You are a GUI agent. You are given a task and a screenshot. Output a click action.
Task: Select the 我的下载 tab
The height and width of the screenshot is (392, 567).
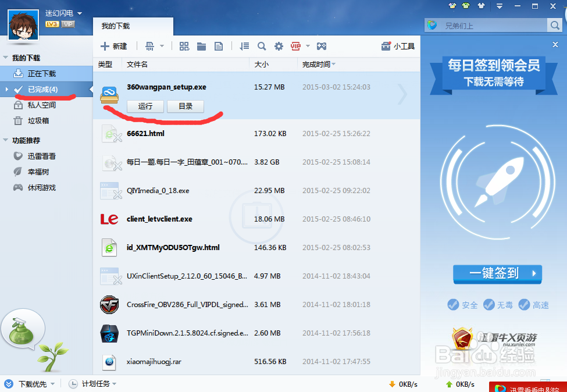pyautogui.click(x=133, y=26)
